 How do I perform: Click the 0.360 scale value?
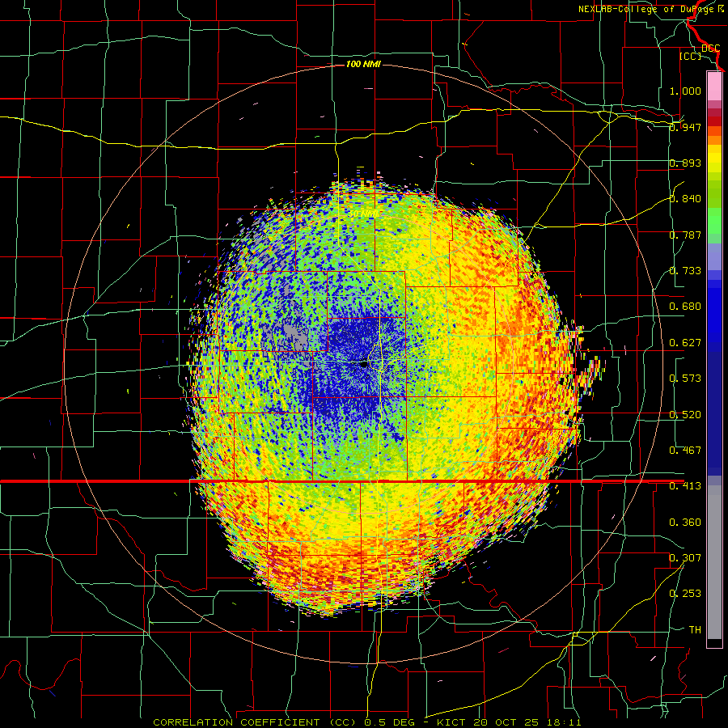click(x=685, y=523)
